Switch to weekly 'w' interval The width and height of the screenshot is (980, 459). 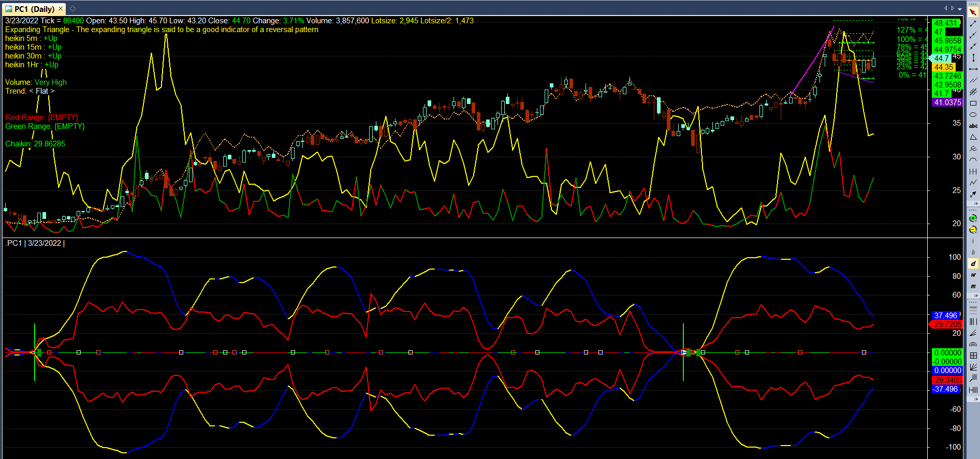[x=973, y=275]
